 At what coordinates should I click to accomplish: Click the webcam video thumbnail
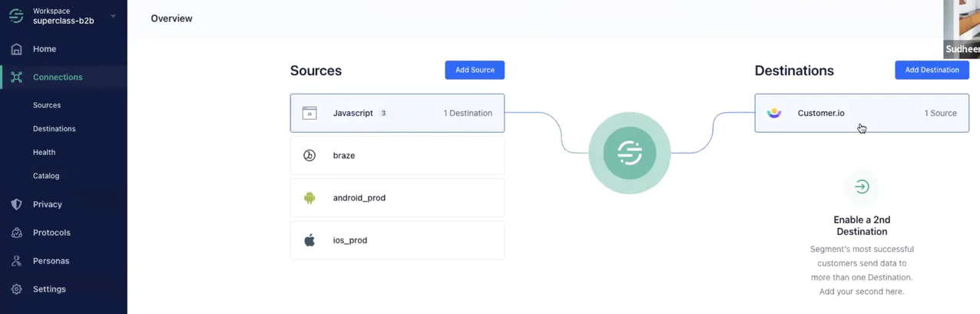click(x=962, y=28)
